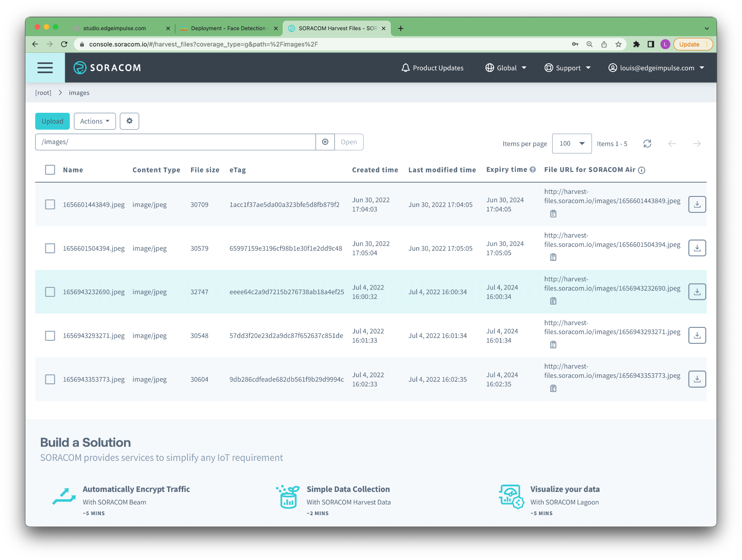Check the 1656601504394.jpeg row
Viewport: 742px width, 560px height.
click(x=50, y=248)
